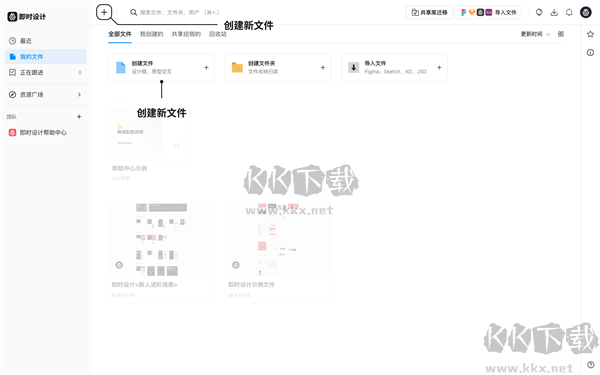This screenshot has width=600, height=375.
Task: Click plus on 创建文件夹 card
Action: click(x=323, y=67)
